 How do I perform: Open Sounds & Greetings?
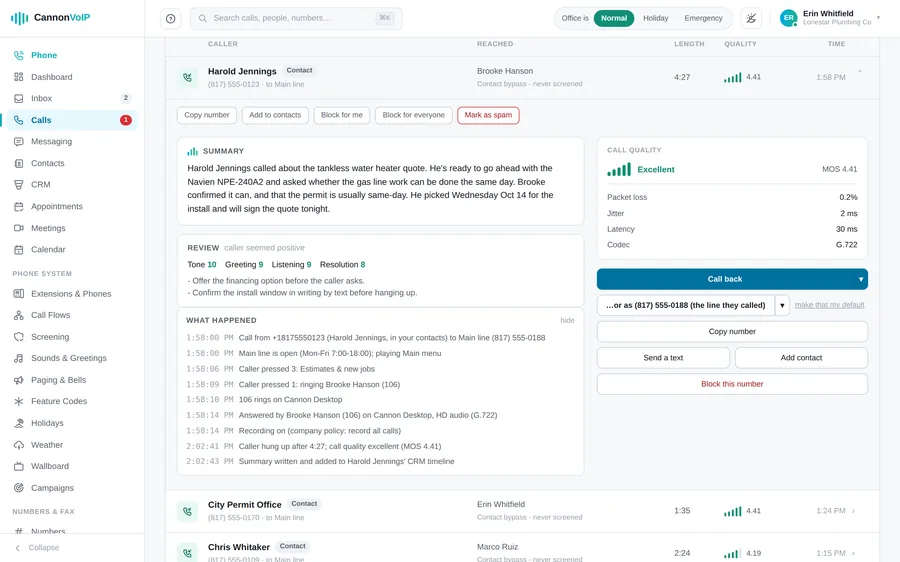[72, 358]
